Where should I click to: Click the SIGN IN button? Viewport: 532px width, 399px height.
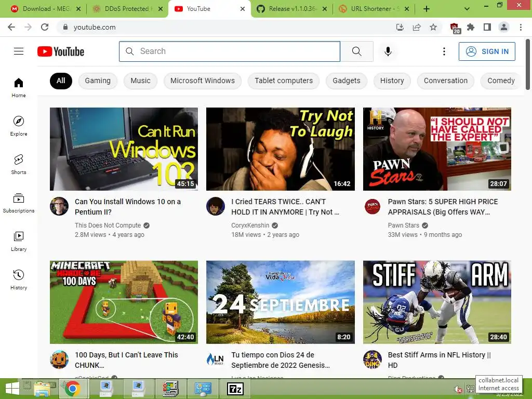[487, 51]
